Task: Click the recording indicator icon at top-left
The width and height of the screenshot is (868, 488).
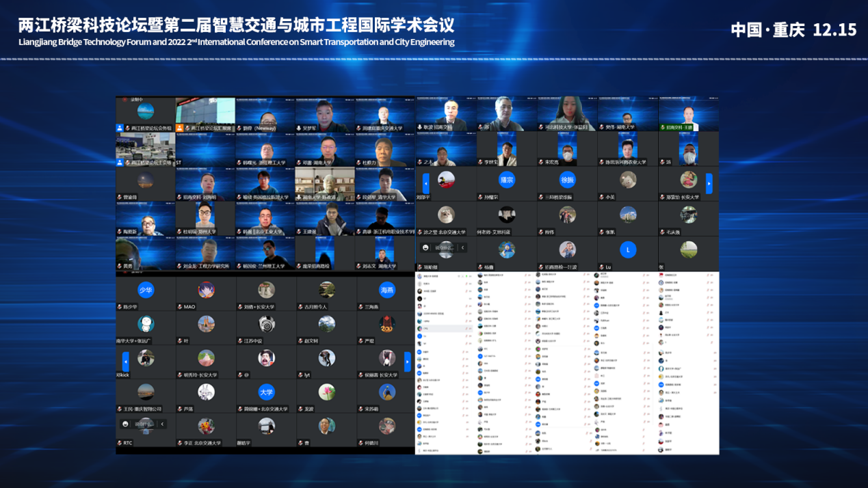Action: point(124,100)
